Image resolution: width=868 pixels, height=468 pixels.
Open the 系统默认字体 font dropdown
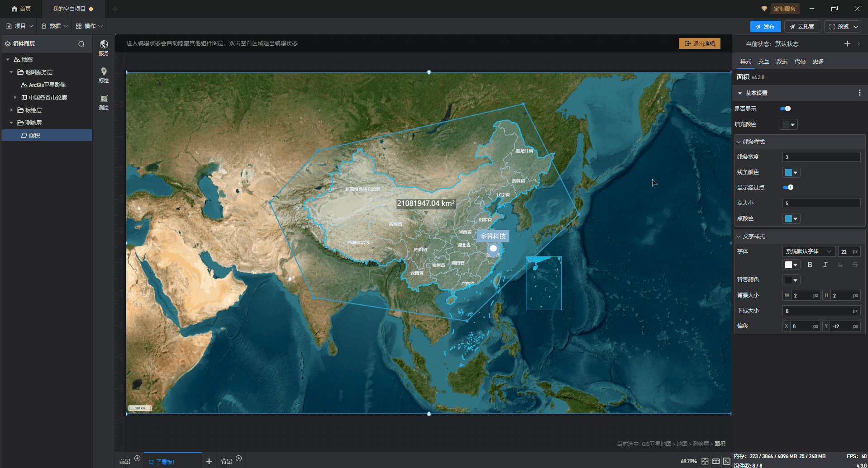[x=809, y=251]
